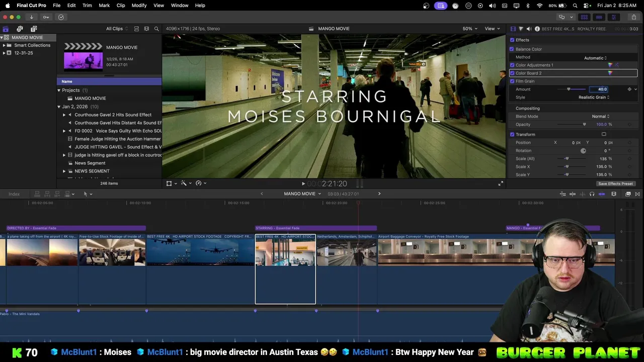This screenshot has width=644, height=362.
Task: Uncheck Balance Color effect
Action: coord(512,49)
